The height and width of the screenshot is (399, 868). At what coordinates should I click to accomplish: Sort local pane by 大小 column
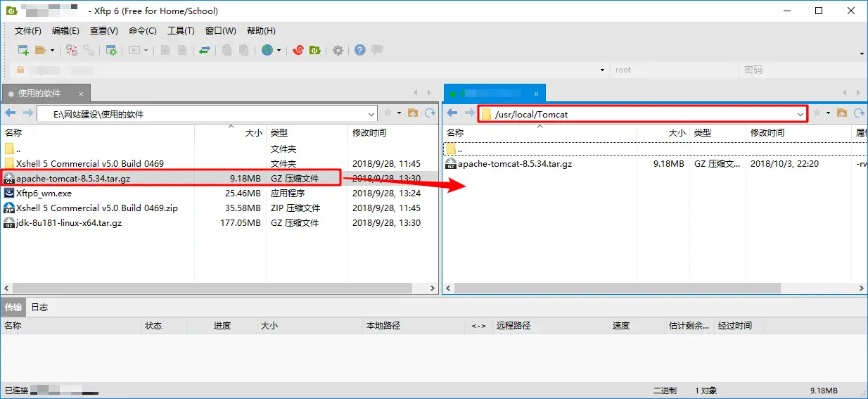point(230,132)
